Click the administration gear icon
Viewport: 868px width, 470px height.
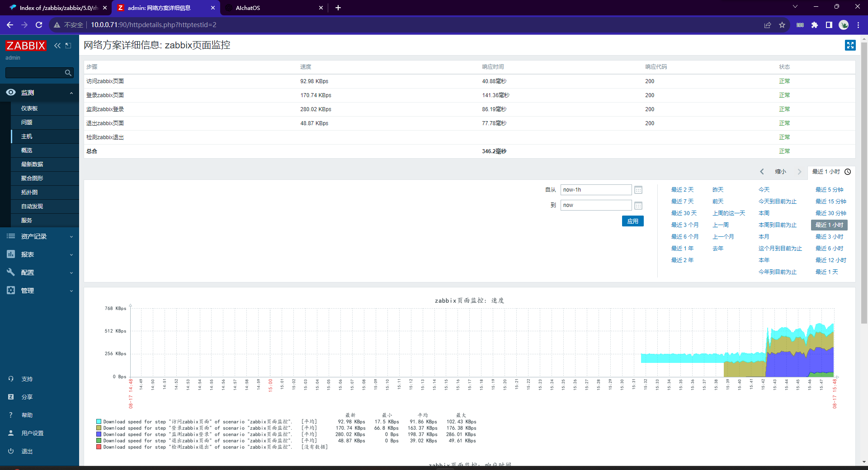click(11, 290)
